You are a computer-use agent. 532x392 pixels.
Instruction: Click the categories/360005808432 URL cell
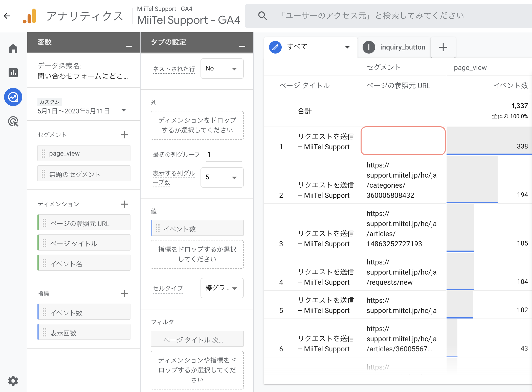click(402, 180)
